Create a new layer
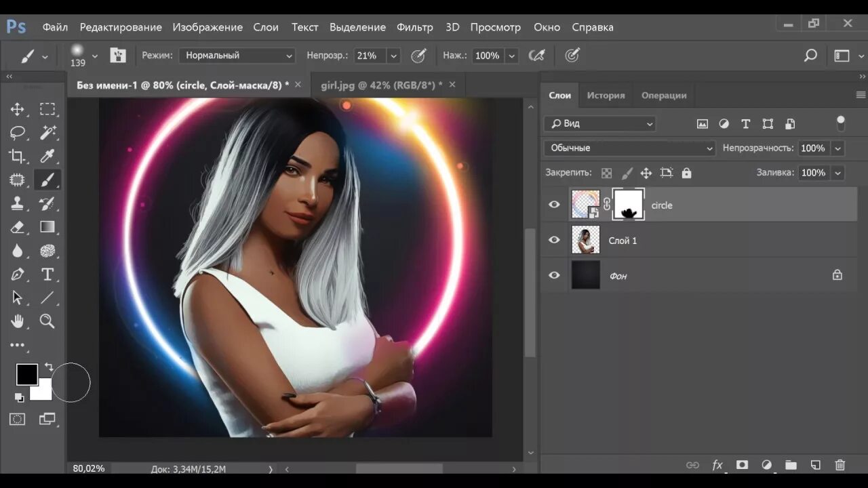 point(816,465)
